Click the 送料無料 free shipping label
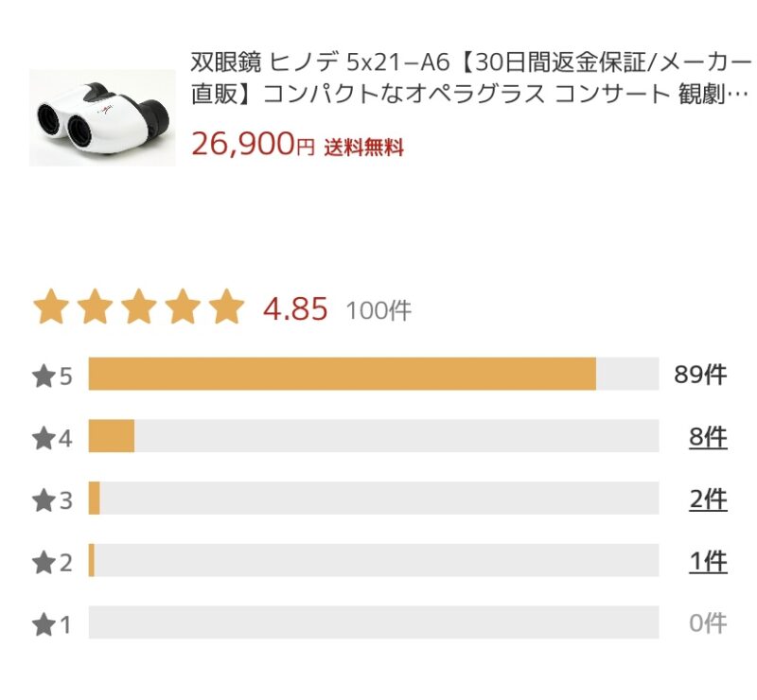The height and width of the screenshot is (700, 757). 363,148
